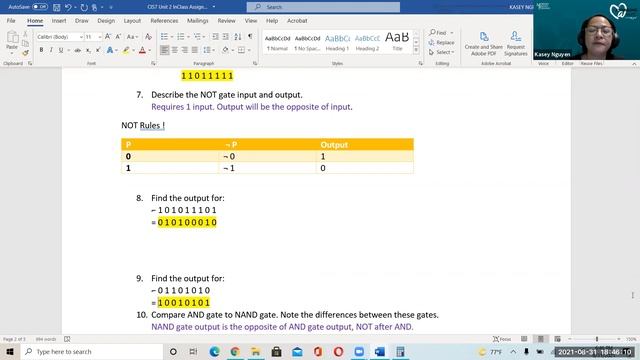
Task: Open the Change Case Aa dropdown
Action: [132, 37]
